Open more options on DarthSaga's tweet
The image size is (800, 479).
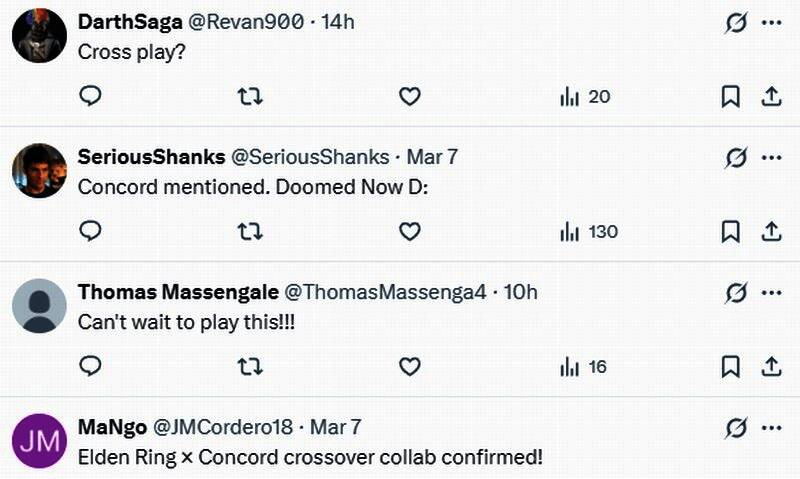pos(771,22)
